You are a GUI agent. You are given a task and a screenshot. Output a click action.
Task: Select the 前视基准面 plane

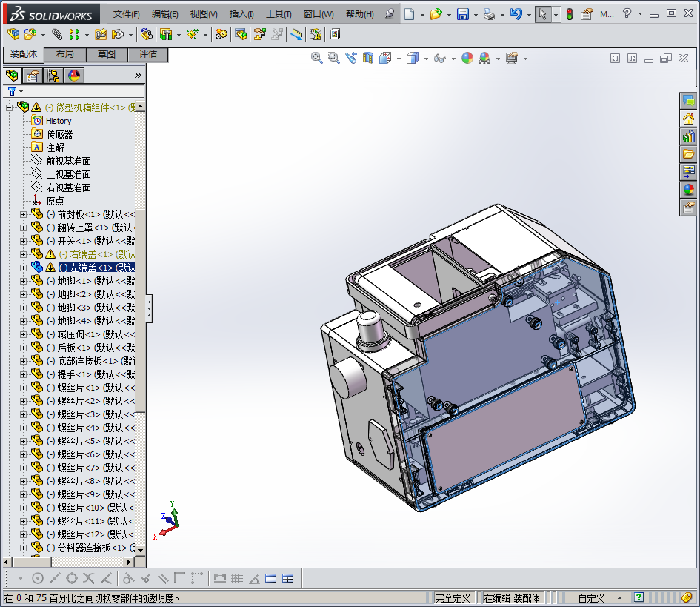click(x=68, y=161)
